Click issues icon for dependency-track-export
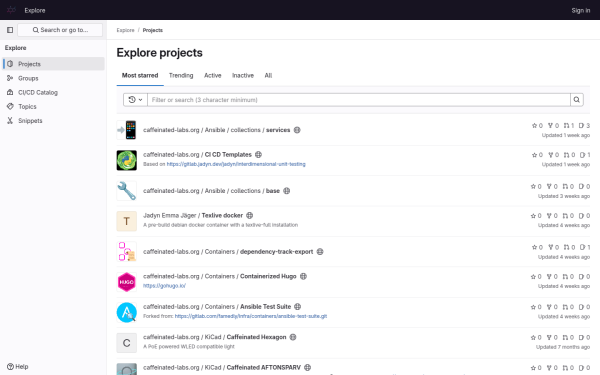The image size is (600, 375). pyautogui.click(x=582, y=247)
